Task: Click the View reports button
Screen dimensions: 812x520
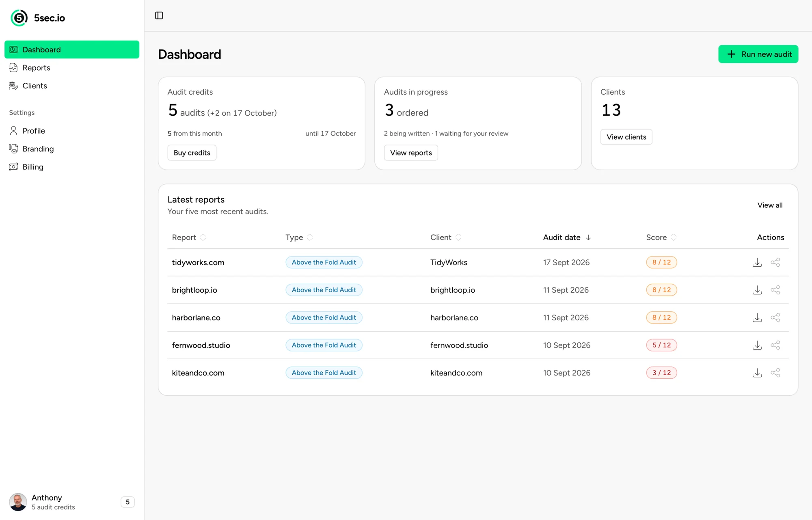Action: tap(411, 153)
